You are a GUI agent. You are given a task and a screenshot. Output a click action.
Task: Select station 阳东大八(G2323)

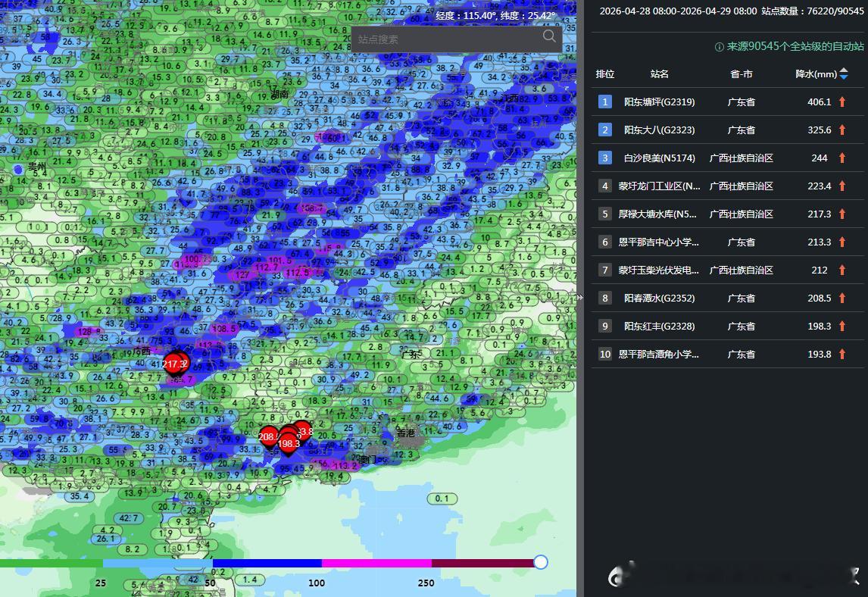pyautogui.click(x=659, y=130)
